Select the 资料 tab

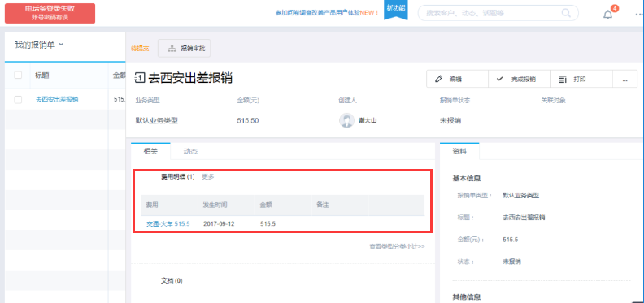coord(459,151)
